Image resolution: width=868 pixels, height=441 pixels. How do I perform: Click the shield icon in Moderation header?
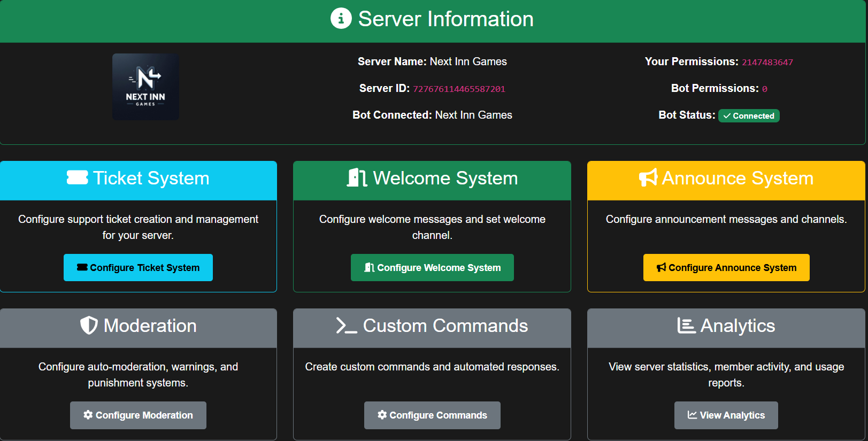[89, 326]
